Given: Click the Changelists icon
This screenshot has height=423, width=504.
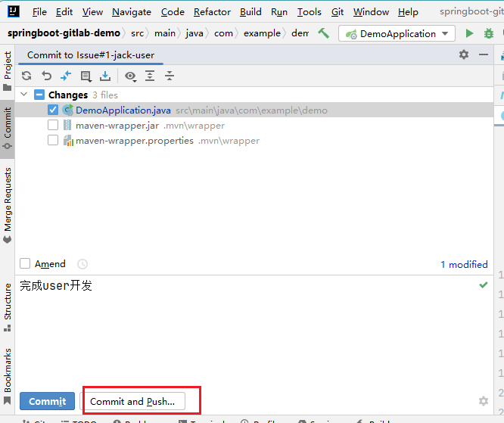Looking at the screenshot, I should coord(86,76).
